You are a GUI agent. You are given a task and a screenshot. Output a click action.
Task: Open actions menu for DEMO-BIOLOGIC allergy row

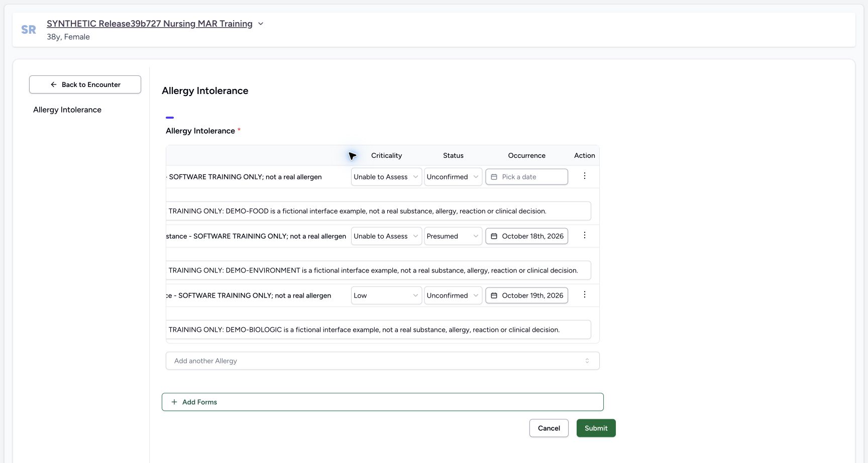click(x=584, y=295)
